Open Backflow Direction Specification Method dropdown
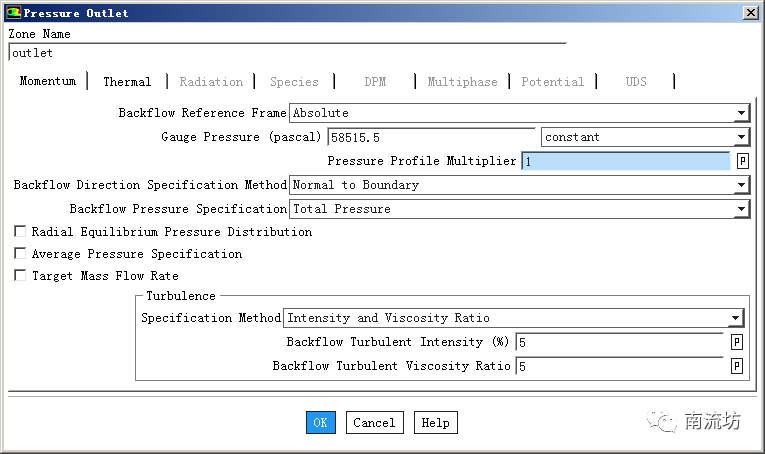The height and width of the screenshot is (454, 765). tap(740, 185)
